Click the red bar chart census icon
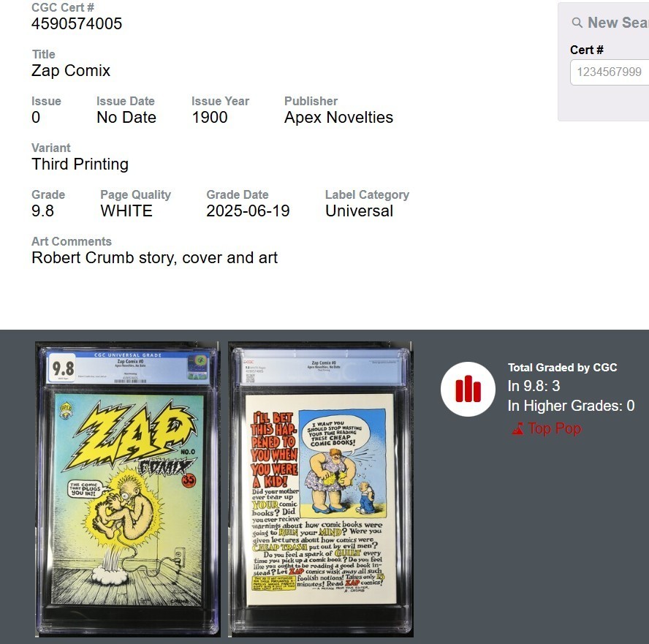Image resolution: width=649 pixels, height=644 pixels. (x=468, y=389)
